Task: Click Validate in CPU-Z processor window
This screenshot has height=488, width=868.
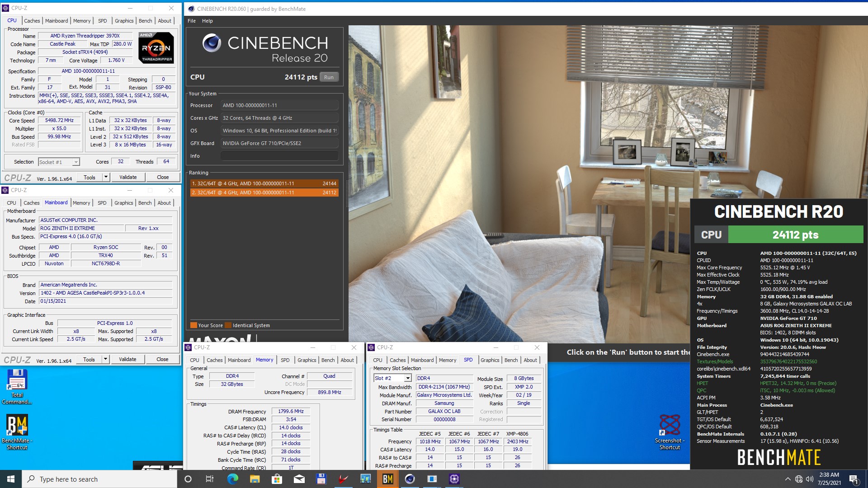Action: tap(128, 177)
